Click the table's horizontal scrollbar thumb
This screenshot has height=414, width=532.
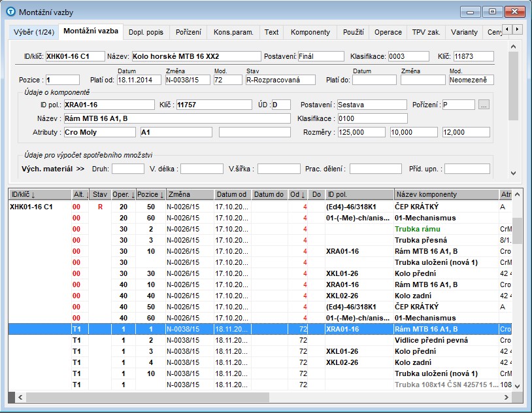pyautogui.click(x=148, y=397)
